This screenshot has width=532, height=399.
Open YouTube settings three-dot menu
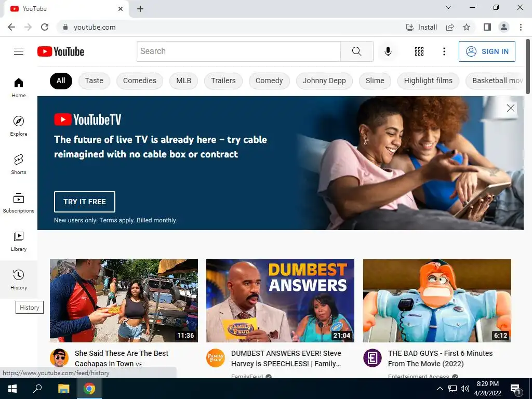coord(444,51)
